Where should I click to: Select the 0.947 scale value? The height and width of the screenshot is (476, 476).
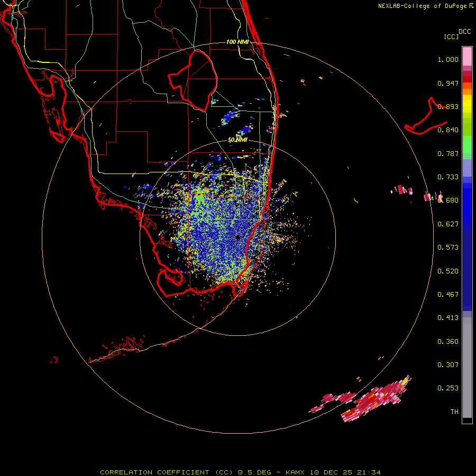pos(448,83)
